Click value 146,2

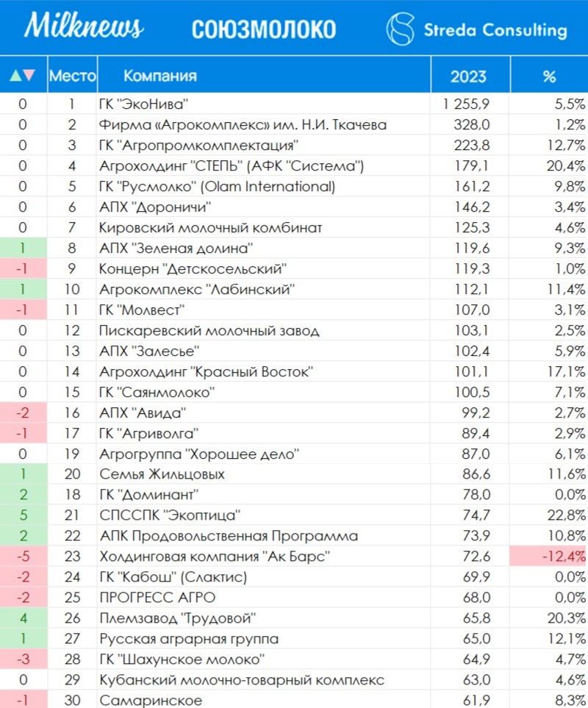pyautogui.click(x=472, y=207)
